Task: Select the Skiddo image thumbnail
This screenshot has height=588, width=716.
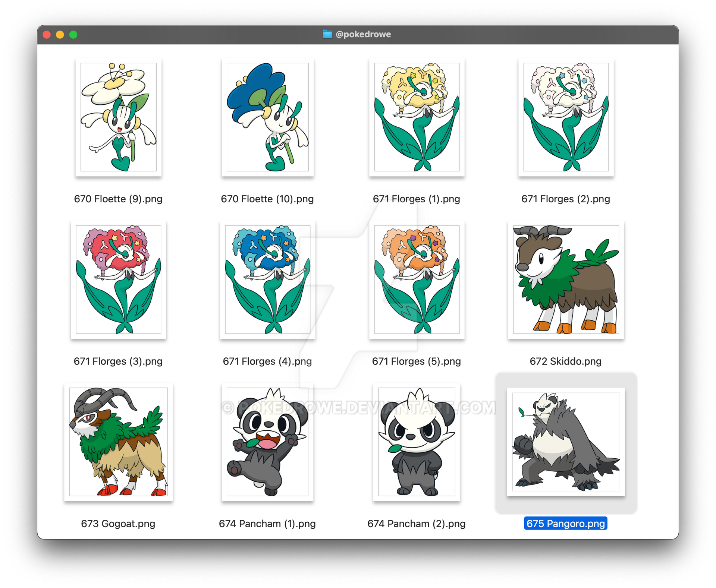Action: tap(566, 279)
